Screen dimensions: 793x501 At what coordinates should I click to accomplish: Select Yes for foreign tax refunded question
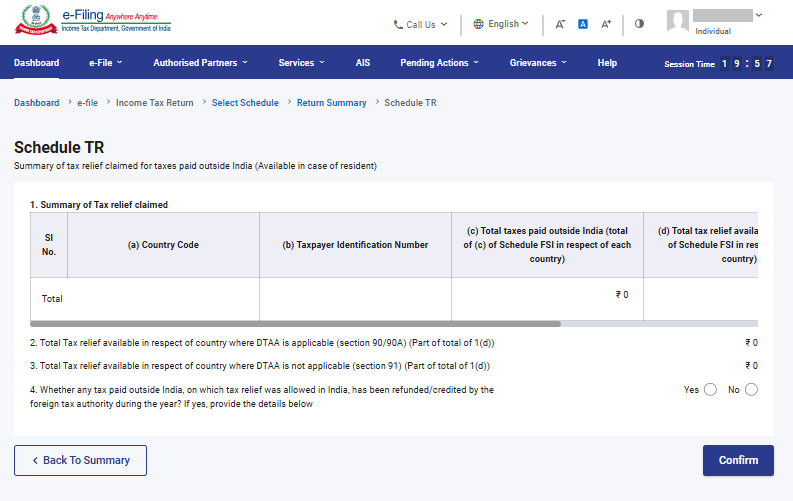(x=710, y=390)
